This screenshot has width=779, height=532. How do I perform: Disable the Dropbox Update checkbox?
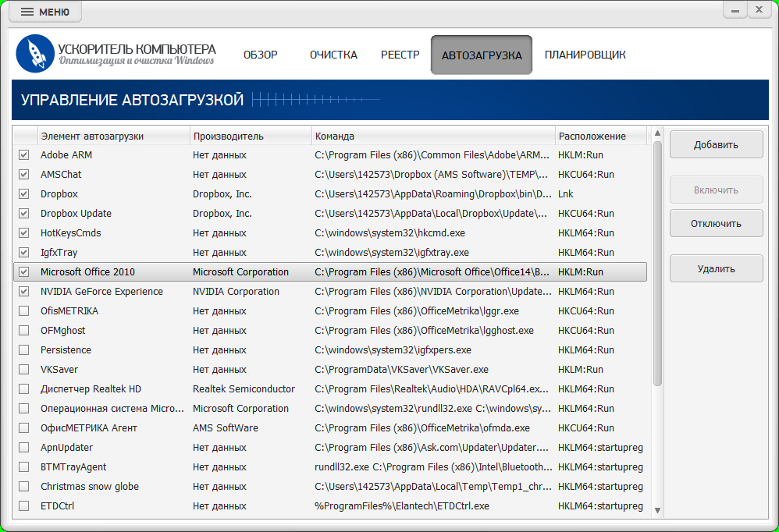tap(24, 214)
